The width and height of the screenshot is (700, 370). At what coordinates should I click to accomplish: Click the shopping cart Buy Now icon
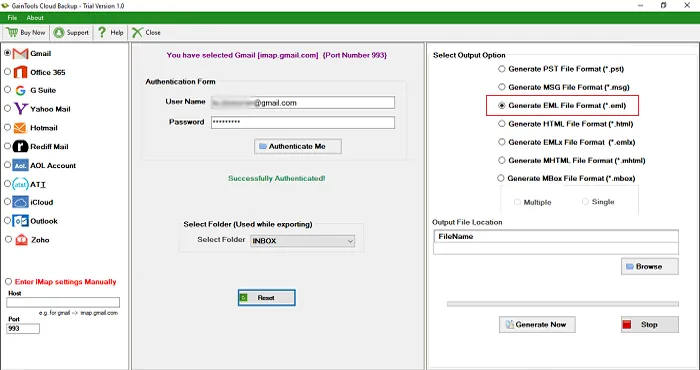(x=12, y=32)
